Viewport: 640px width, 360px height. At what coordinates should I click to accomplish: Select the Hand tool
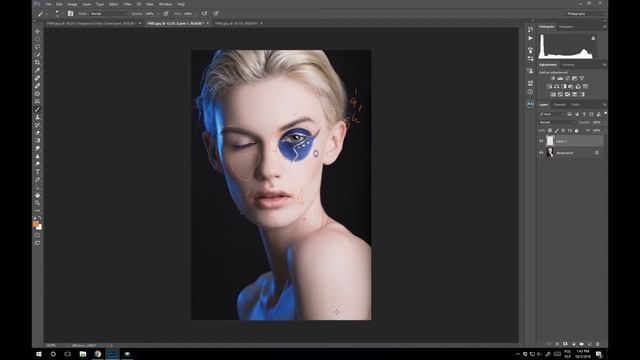38,195
